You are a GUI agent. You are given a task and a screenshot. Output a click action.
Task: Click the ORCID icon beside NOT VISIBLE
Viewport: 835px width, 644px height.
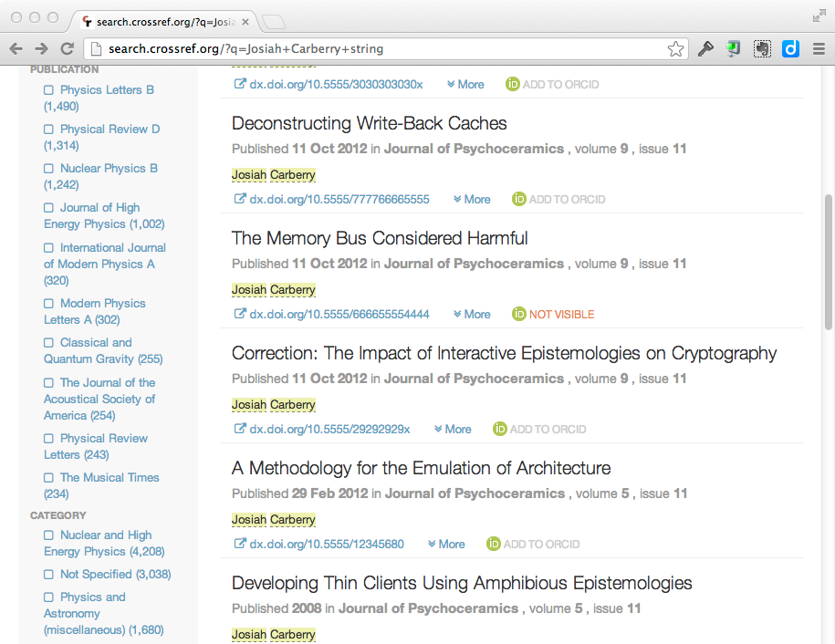pos(519,314)
